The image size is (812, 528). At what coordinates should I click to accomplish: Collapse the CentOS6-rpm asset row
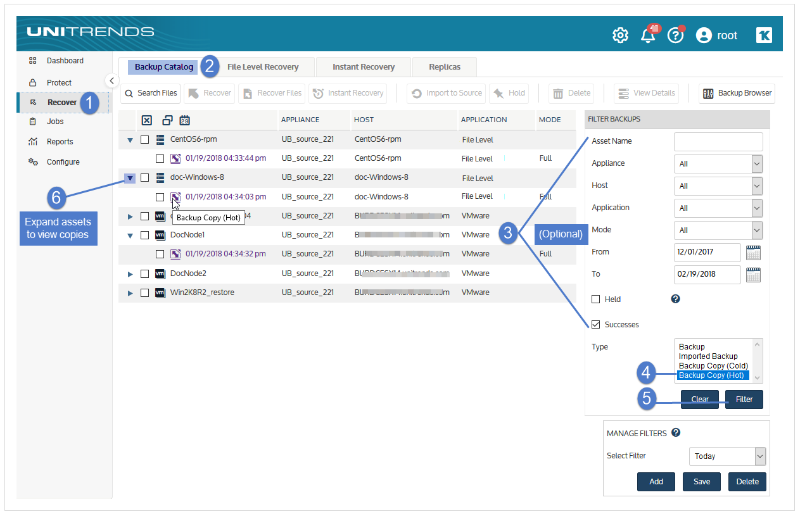coord(130,140)
